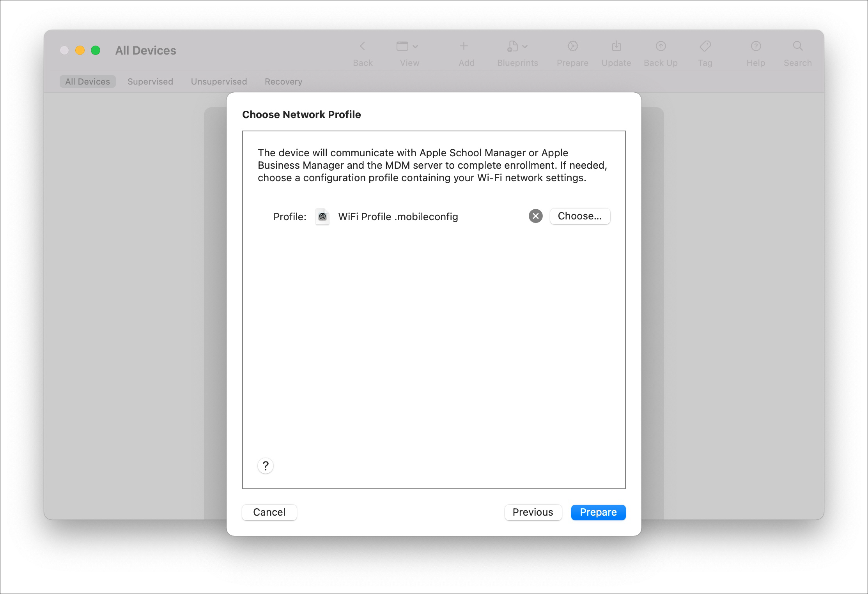868x594 pixels.
Task: Click the Update toolbar icon
Action: tap(616, 46)
